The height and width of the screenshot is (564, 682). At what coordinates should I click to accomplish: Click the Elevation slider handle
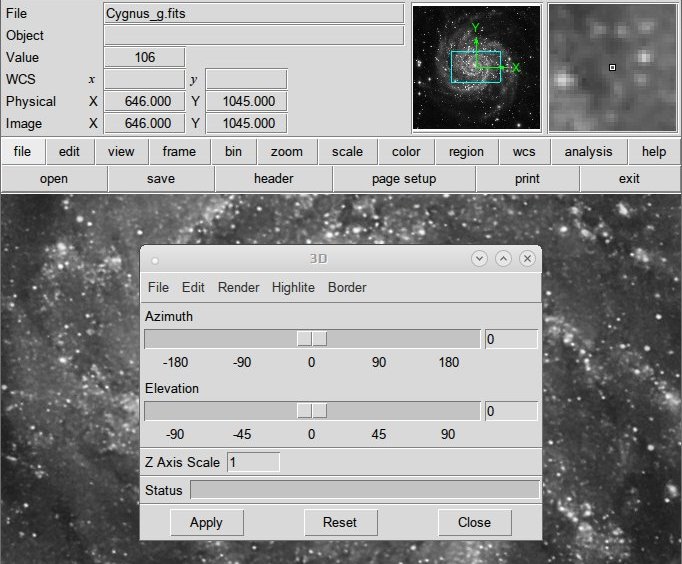click(312, 411)
